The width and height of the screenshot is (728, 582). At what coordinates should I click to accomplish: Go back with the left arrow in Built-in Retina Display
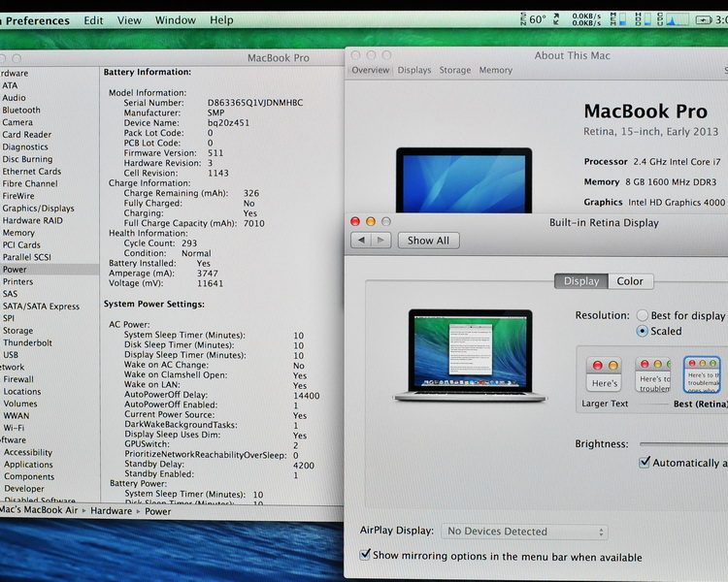pyautogui.click(x=361, y=240)
